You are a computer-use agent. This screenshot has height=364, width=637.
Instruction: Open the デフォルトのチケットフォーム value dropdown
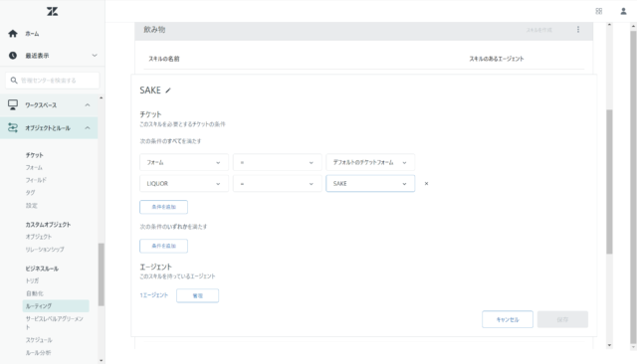click(x=370, y=162)
